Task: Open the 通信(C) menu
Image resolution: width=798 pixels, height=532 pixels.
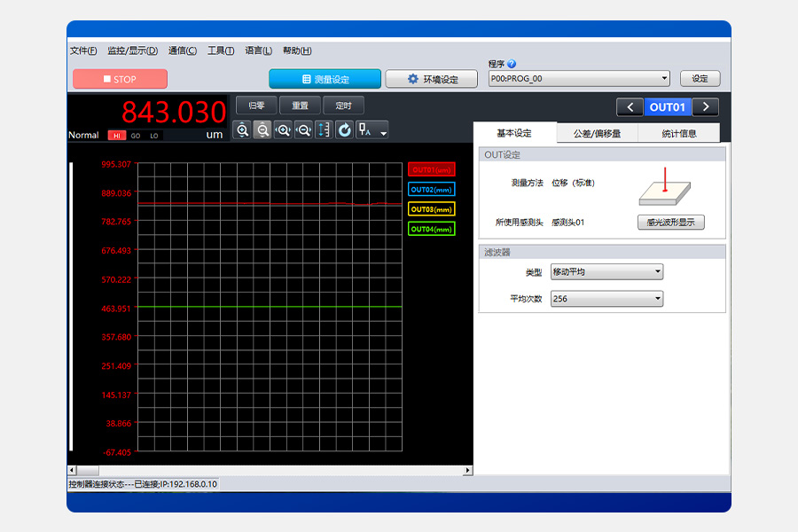Action: [183, 51]
